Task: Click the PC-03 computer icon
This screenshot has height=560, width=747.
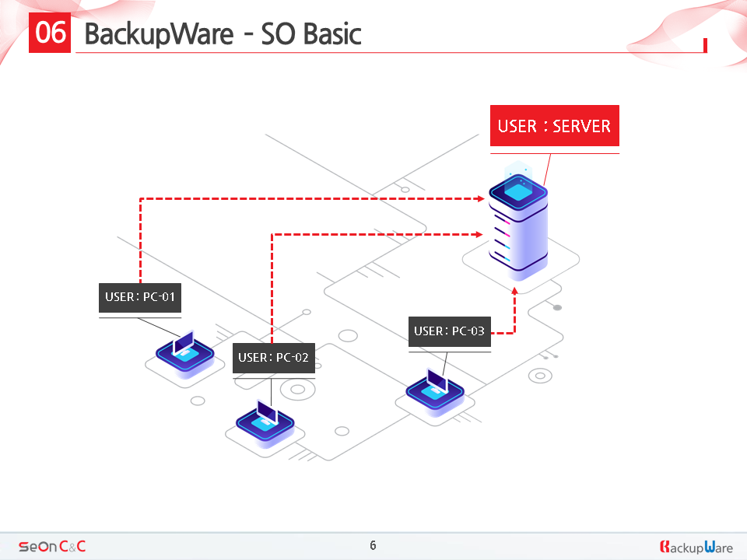Action: pos(435,391)
